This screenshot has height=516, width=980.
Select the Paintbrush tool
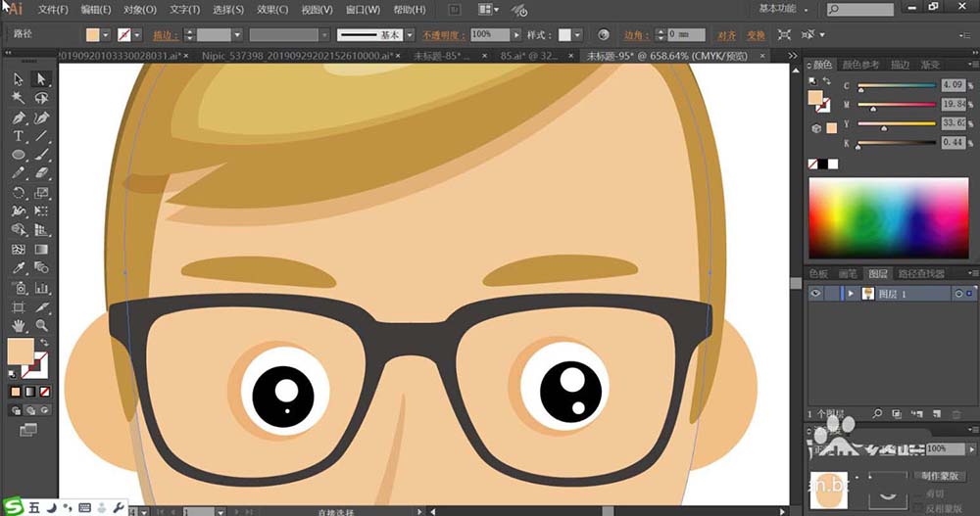41,155
